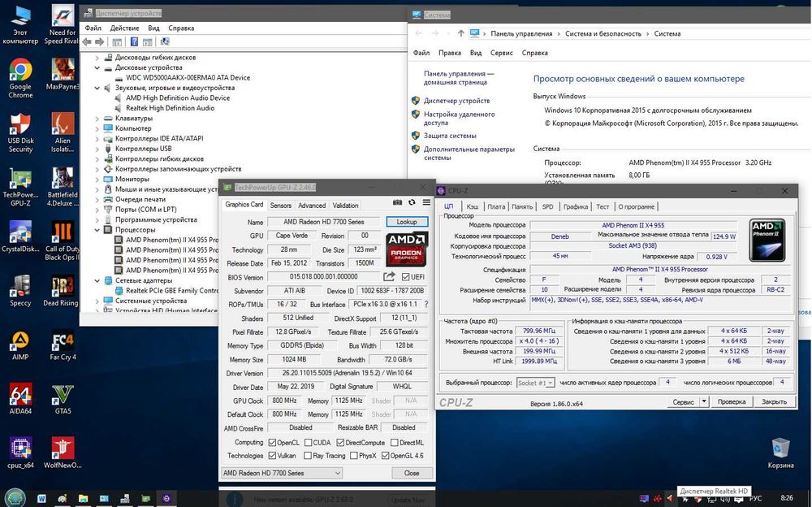The height and width of the screenshot is (507, 812).
Task: Click the File Explorer taskbar icon
Action: [83, 499]
